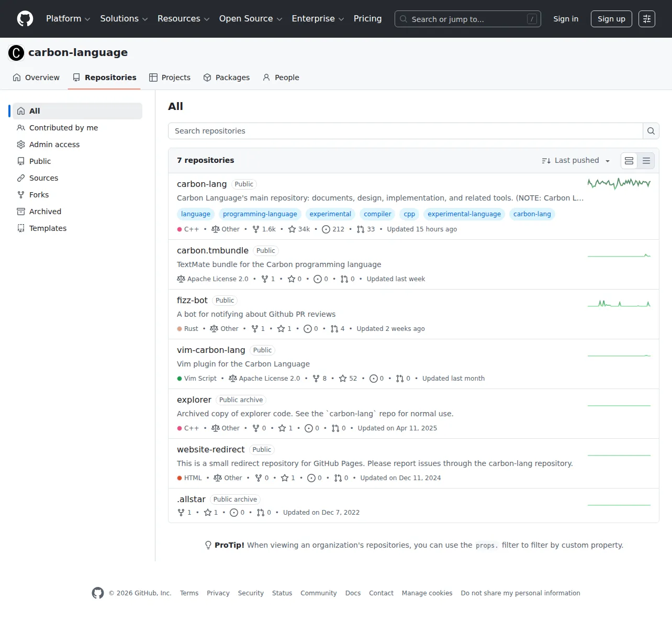Viewport: 672px width, 621px height.
Task: Click the language topic tag
Action: (x=196, y=214)
